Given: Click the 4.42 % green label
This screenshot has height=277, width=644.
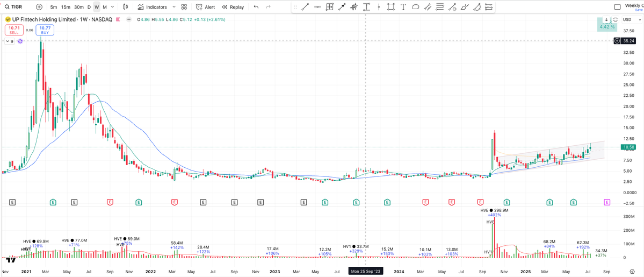Looking at the screenshot, I should click(607, 27).
